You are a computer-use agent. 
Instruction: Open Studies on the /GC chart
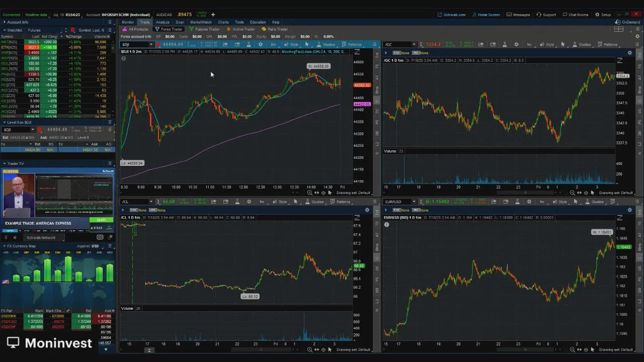tap(582, 44)
